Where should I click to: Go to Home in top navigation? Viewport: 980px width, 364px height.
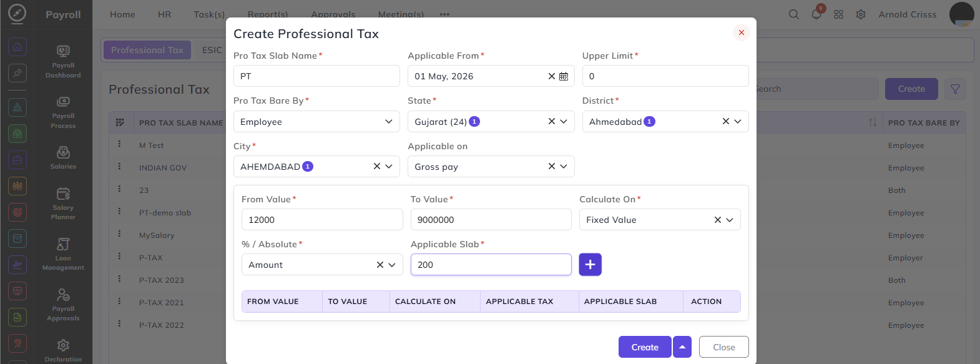(122, 14)
